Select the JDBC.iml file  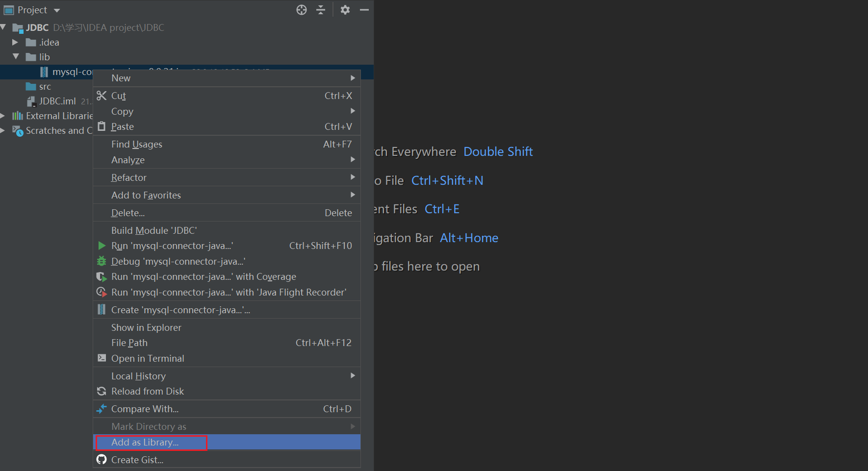[x=57, y=101]
